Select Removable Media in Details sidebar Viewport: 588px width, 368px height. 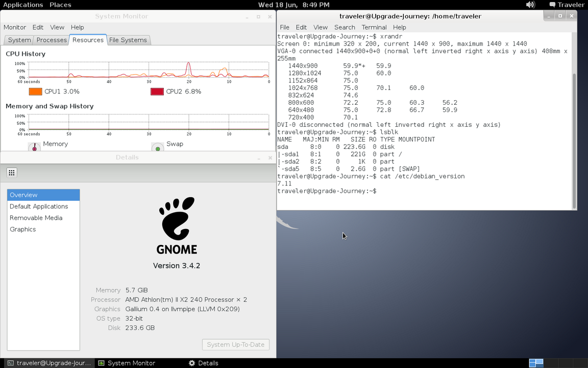point(43,218)
